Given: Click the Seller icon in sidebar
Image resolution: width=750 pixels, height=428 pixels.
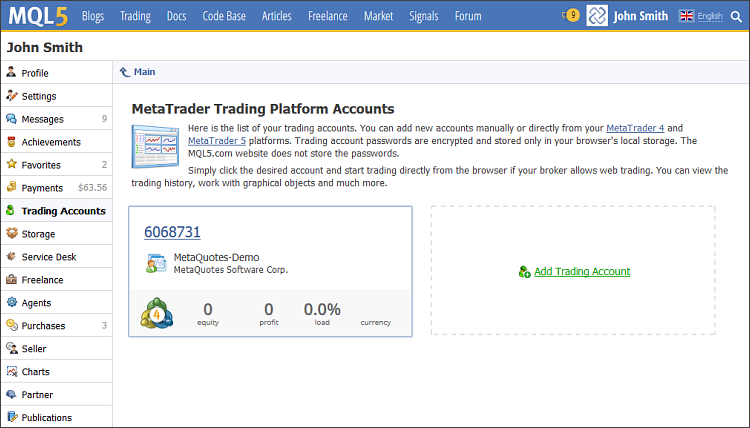Looking at the screenshot, I should 11,348.
